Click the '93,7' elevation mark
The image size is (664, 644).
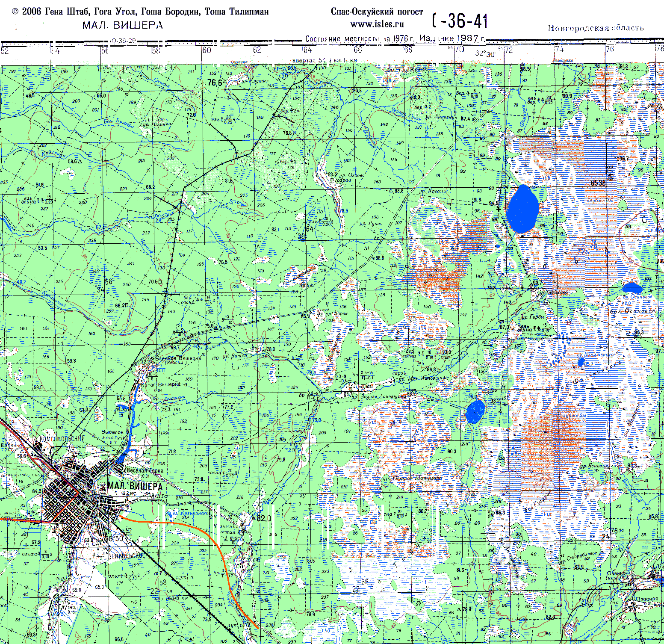coord(537,283)
